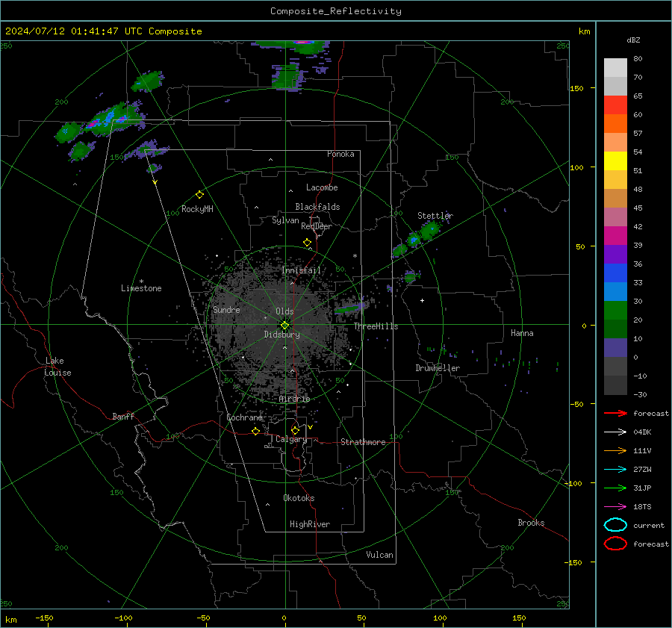Click the Didsbury map label

tap(281, 335)
